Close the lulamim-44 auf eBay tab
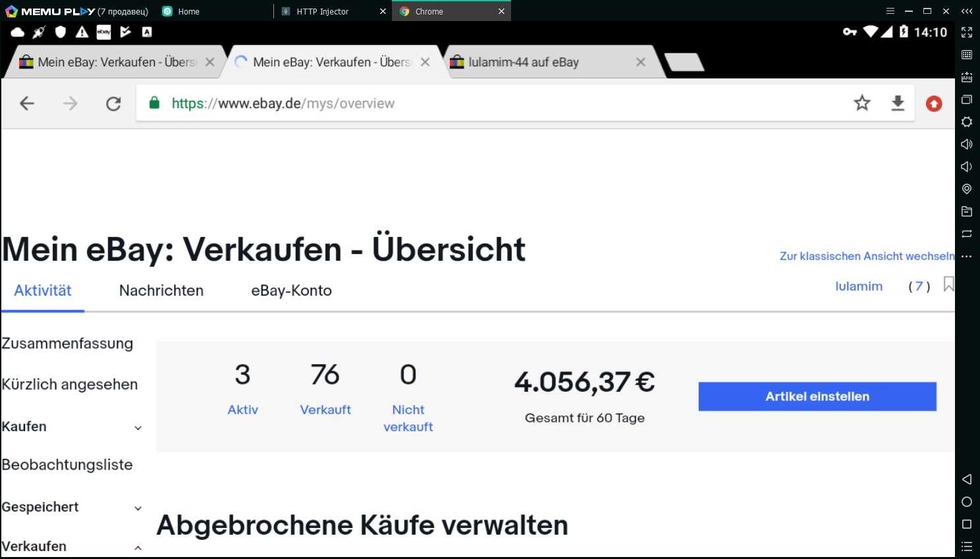Viewport: 980px width, 559px height. click(x=640, y=62)
